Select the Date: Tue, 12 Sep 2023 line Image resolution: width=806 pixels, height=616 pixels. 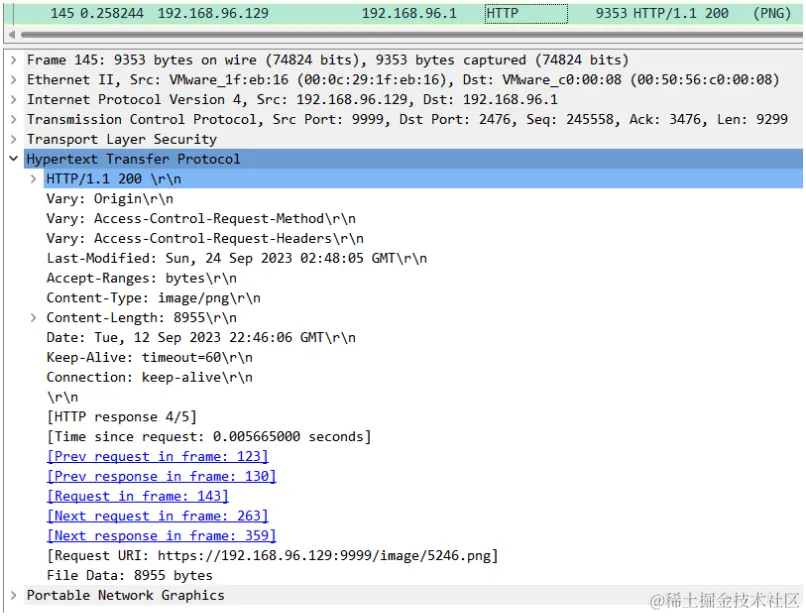point(201,338)
